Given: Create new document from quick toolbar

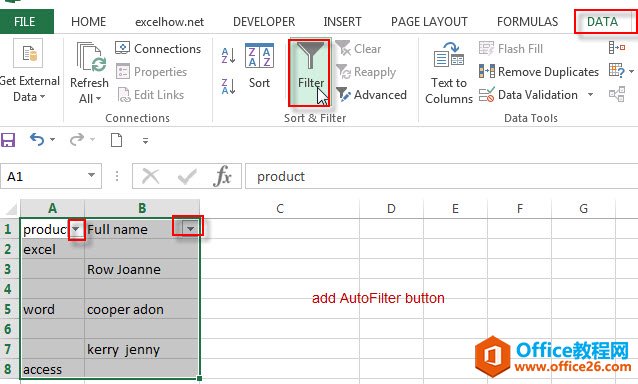Looking at the screenshot, I should click(x=116, y=140).
